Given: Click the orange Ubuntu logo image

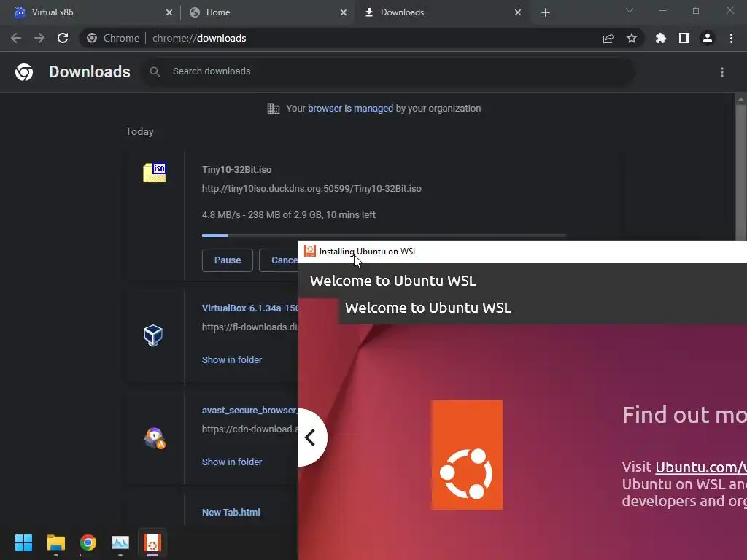Looking at the screenshot, I should tap(467, 455).
